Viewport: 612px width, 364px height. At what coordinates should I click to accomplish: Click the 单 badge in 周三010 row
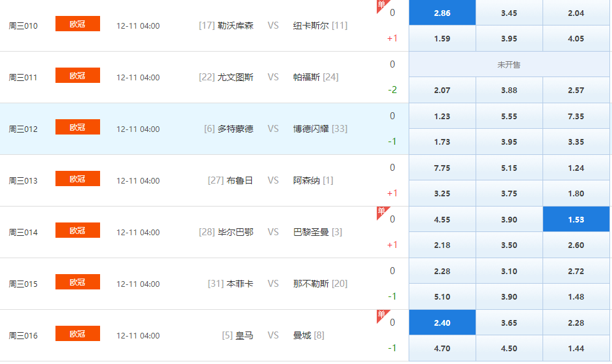382,4
